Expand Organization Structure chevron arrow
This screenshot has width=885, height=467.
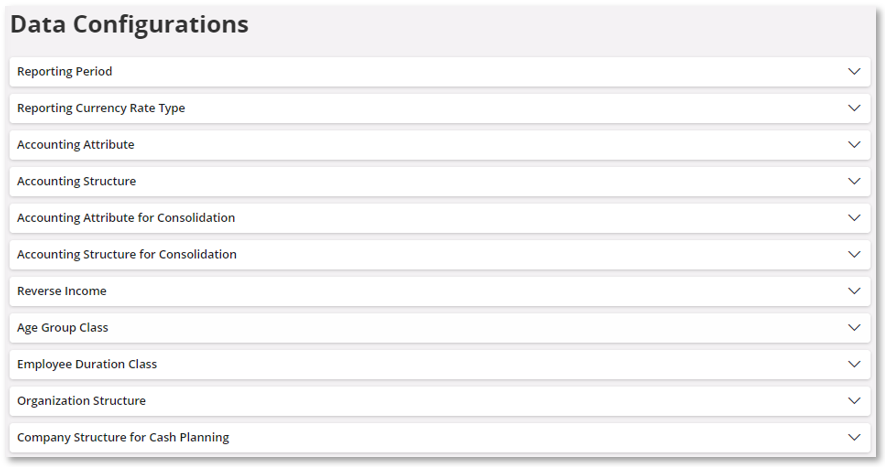click(x=854, y=400)
